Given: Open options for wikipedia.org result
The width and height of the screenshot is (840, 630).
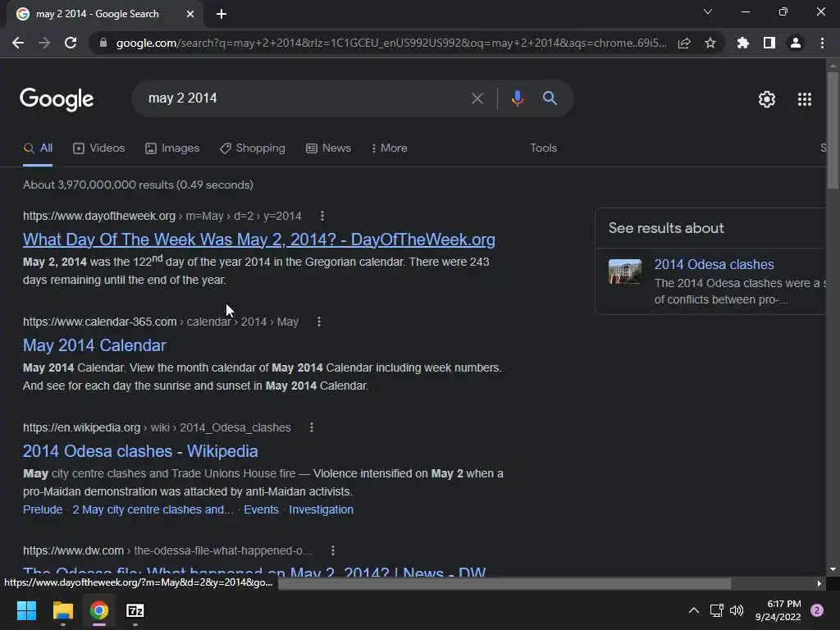Looking at the screenshot, I should pyautogui.click(x=311, y=427).
